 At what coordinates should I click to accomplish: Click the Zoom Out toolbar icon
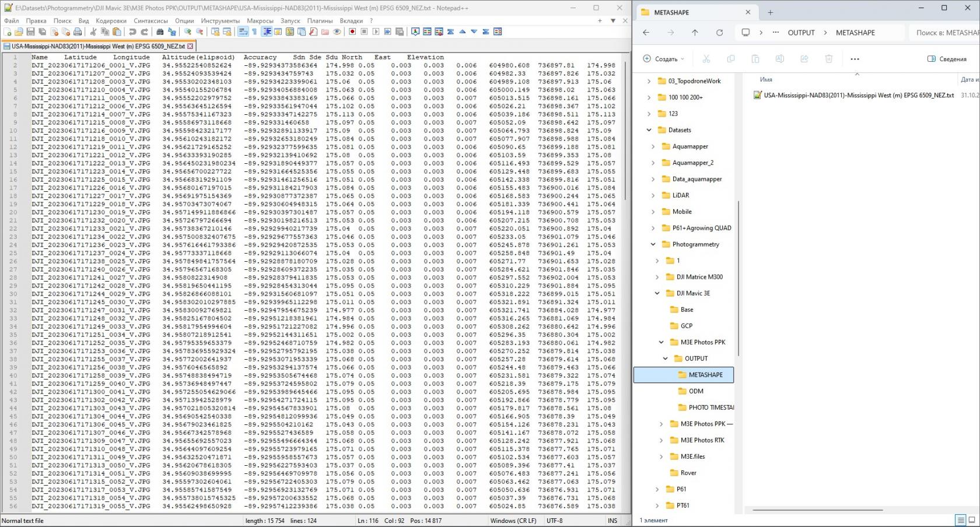(199, 31)
